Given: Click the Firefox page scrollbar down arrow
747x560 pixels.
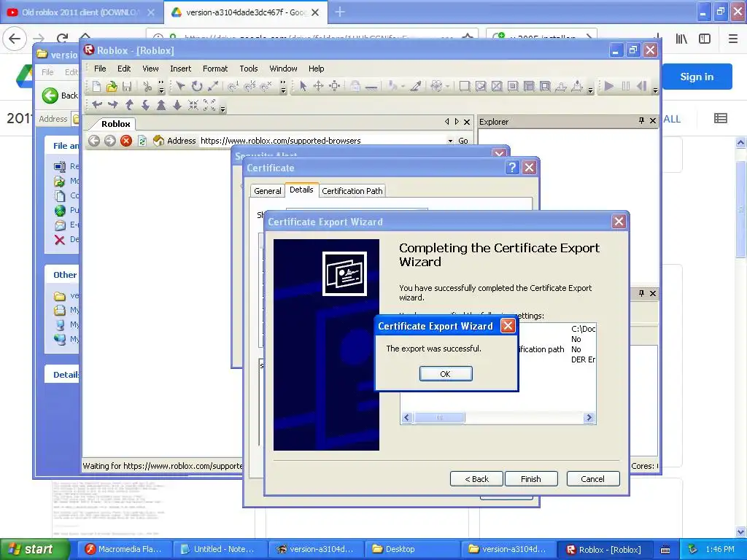Looking at the screenshot, I should (x=741, y=532).
